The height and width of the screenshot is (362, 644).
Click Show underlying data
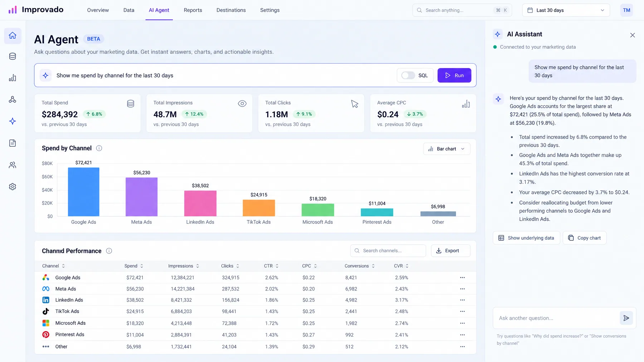pos(526,238)
